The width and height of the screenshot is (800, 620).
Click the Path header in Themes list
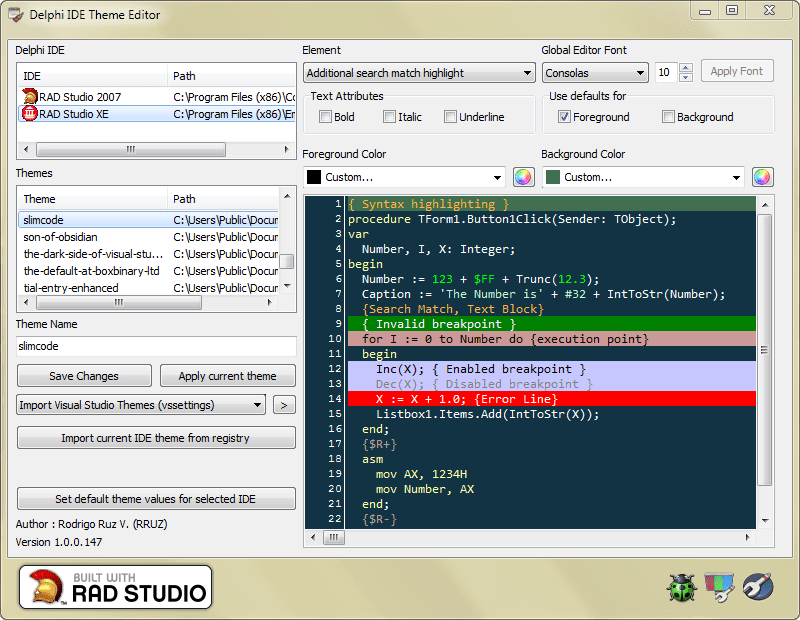(x=223, y=199)
